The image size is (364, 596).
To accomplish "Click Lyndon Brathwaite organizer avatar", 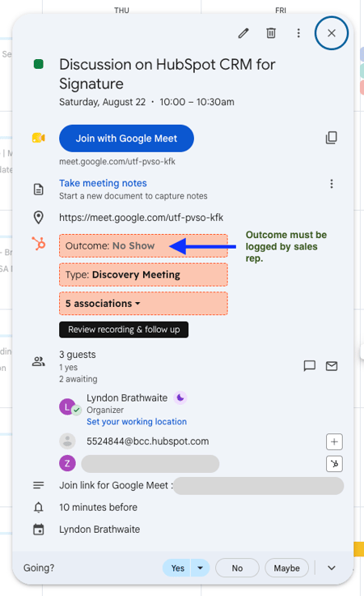I will pyautogui.click(x=68, y=407).
